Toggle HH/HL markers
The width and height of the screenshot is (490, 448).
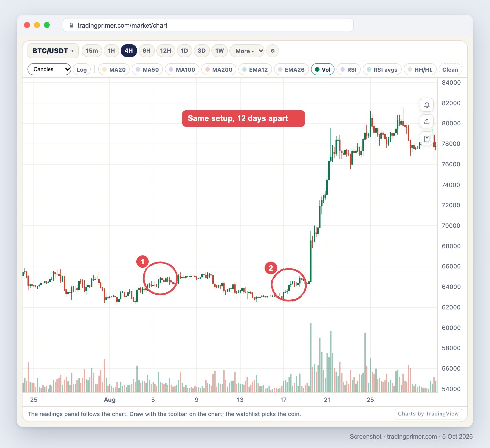pyautogui.click(x=420, y=70)
